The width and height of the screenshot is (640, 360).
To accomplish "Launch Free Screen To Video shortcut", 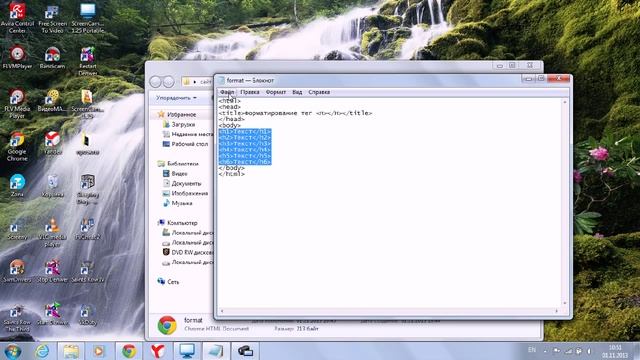I will pyautogui.click(x=53, y=19).
